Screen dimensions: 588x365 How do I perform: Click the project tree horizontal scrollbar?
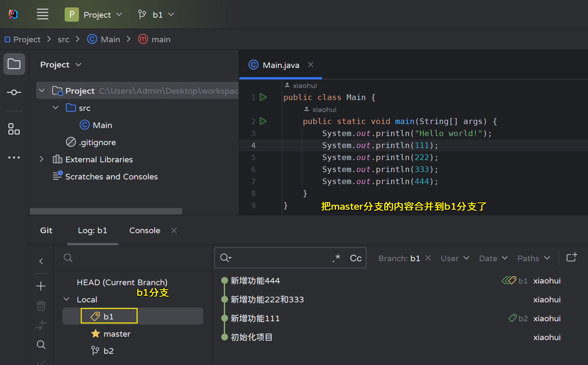[x=106, y=211]
